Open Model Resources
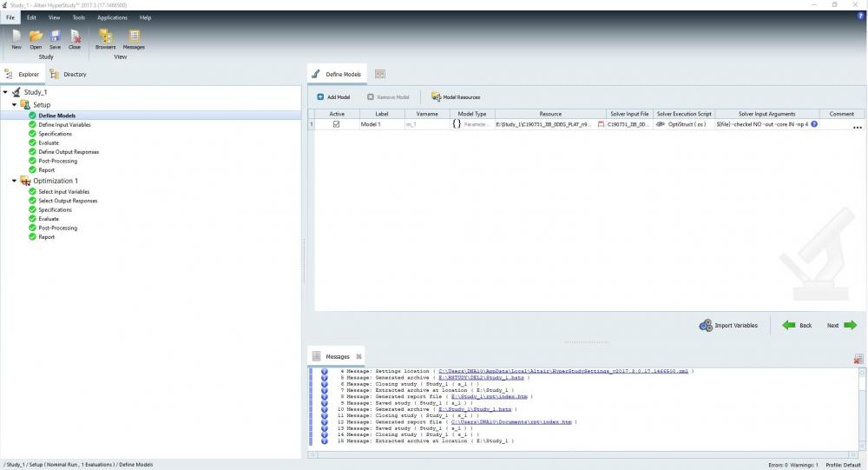Image resolution: width=868 pixels, height=470 pixels. (456, 97)
